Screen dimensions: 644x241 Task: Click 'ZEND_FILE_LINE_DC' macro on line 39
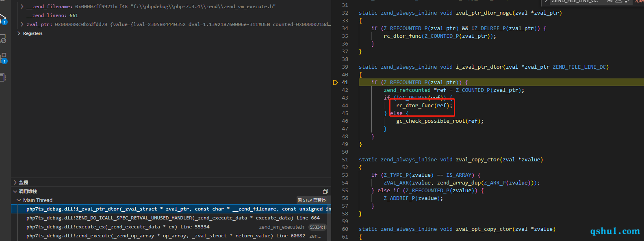click(579, 67)
